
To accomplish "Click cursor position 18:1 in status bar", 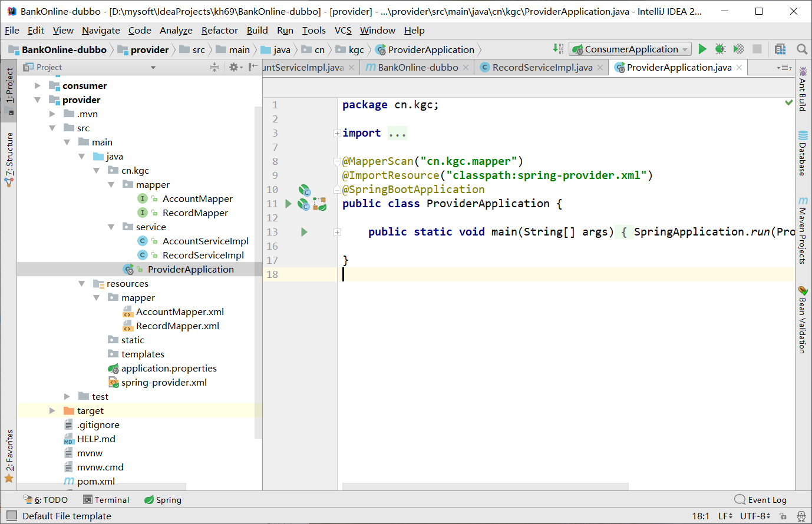I will click(701, 516).
